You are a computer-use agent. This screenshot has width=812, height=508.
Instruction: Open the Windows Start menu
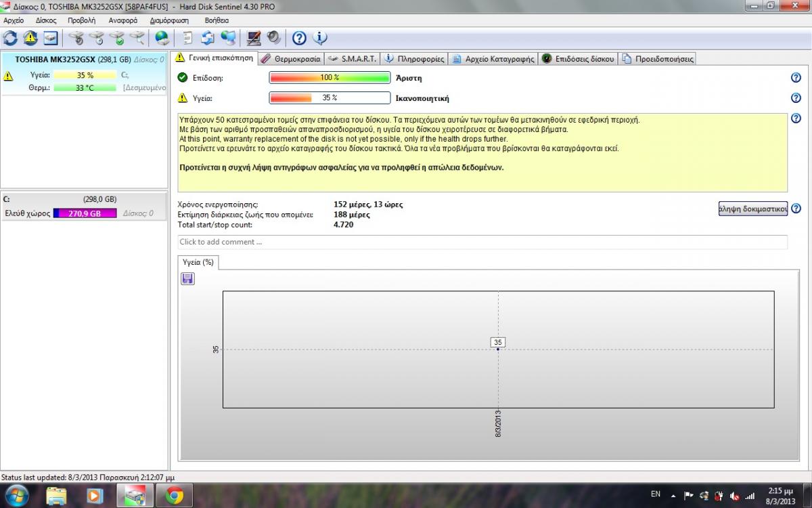[17, 496]
